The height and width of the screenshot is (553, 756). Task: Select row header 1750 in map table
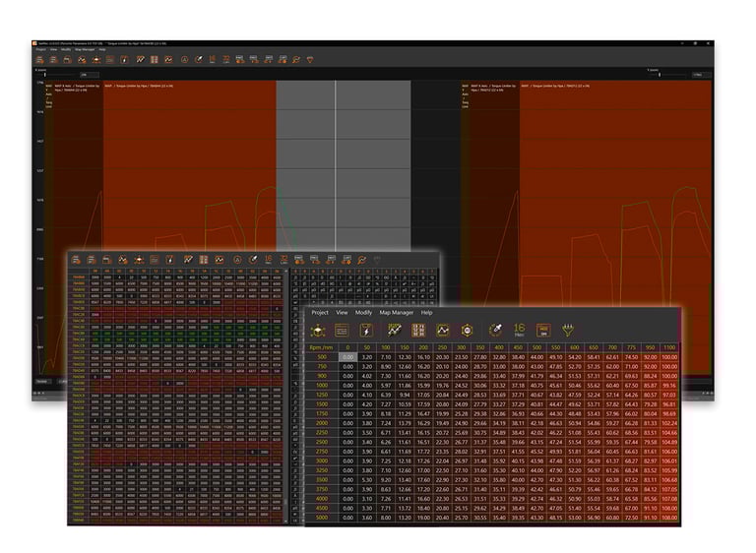pyautogui.click(x=322, y=413)
